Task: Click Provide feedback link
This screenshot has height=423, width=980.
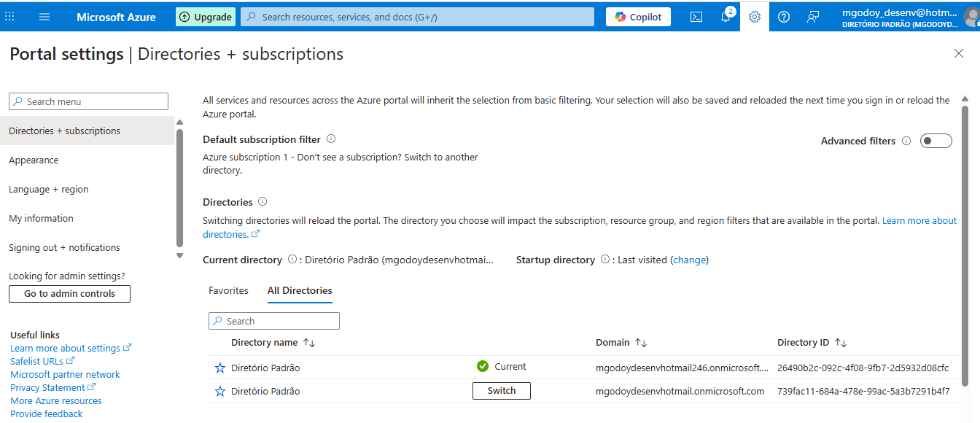Action: [47, 414]
